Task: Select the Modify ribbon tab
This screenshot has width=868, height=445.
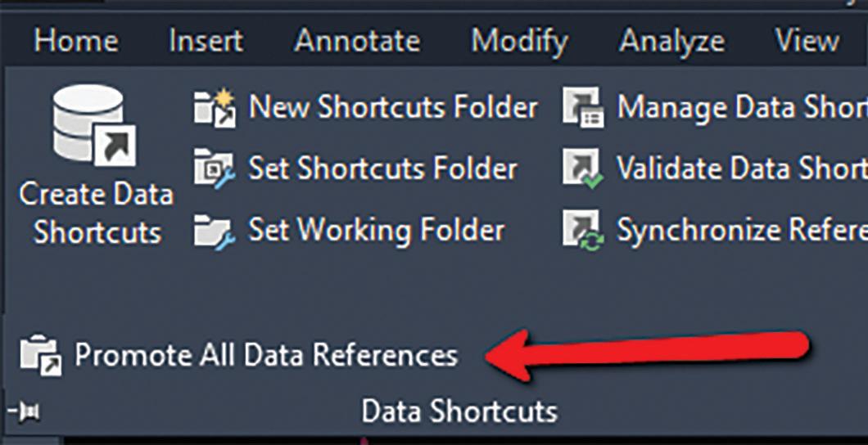Action: pos(519,43)
